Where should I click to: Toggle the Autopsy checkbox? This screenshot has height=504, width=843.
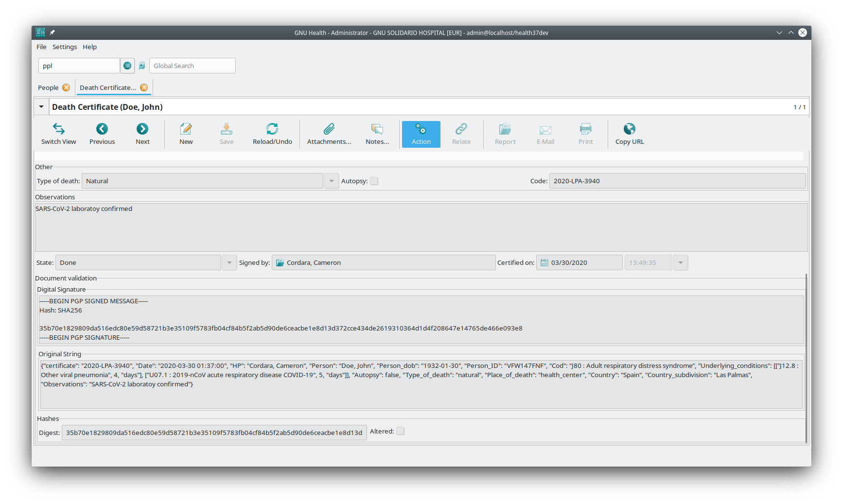(374, 181)
